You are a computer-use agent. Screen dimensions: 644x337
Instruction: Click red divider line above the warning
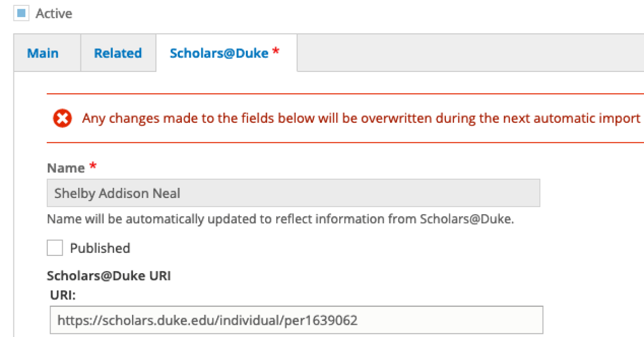343,93
